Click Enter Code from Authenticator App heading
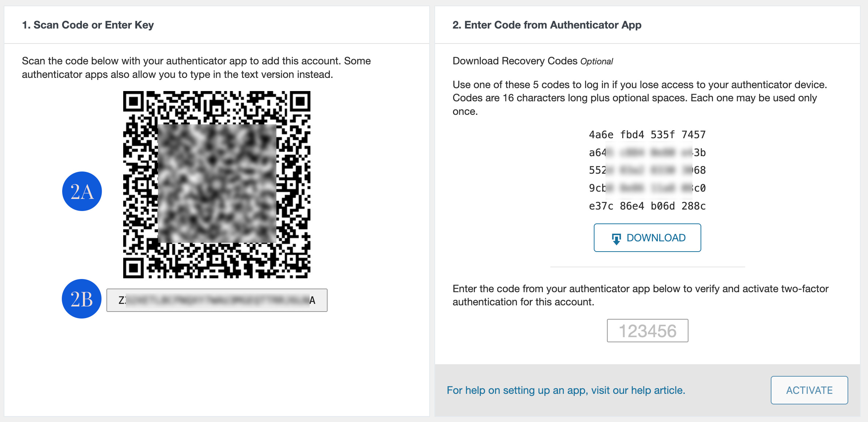 pyautogui.click(x=547, y=25)
